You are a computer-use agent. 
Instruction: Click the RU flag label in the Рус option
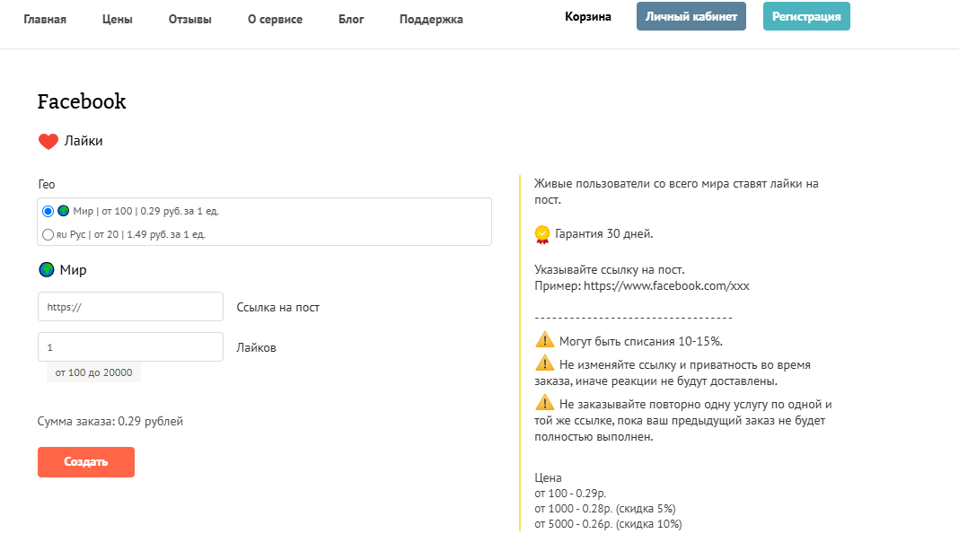click(x=62, y=235)
